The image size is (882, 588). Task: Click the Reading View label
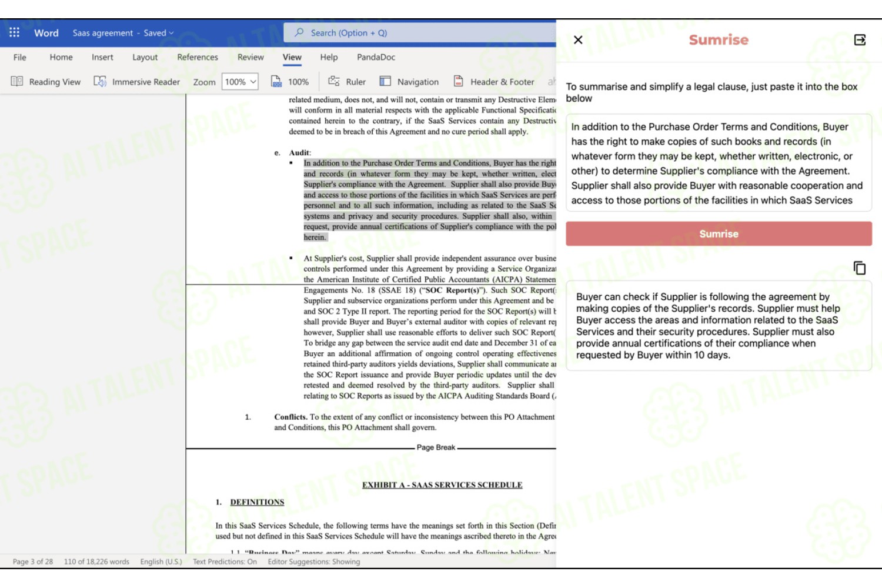pyautogui.click(x=55, y=82)
